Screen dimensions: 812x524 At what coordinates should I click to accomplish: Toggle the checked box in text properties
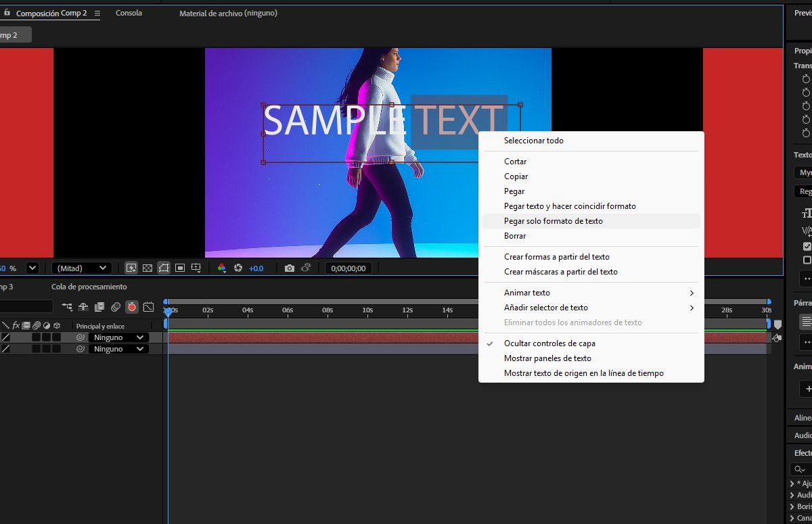(x=807, y=247)
